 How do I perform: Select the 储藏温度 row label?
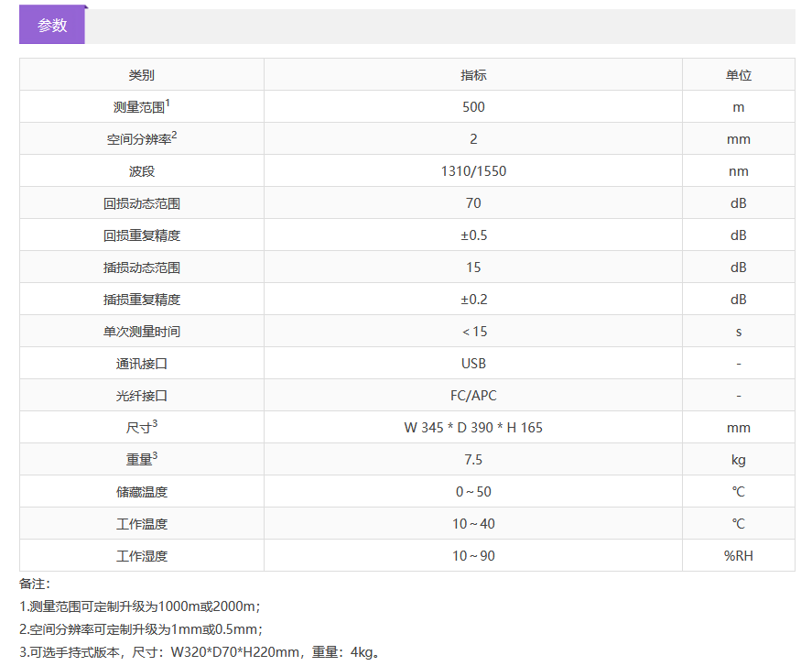pyautogui.click(x=142, y=492)
